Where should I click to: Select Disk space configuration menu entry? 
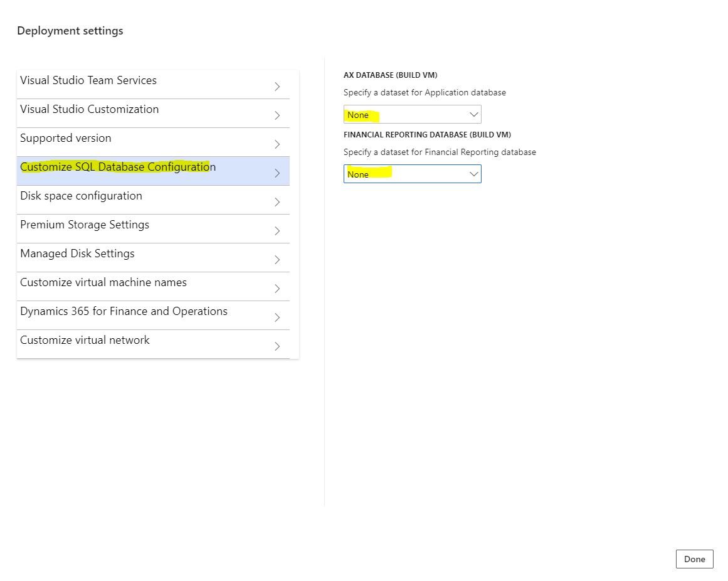click(x=82, y=196)
